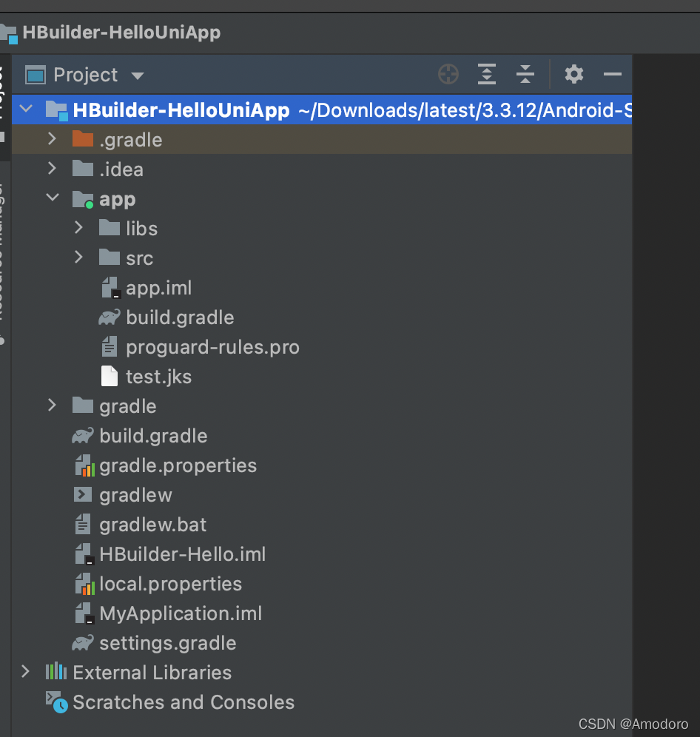Select libs folder name in tree
Viewport: 700px width, 737px height.
coord(141,229)
